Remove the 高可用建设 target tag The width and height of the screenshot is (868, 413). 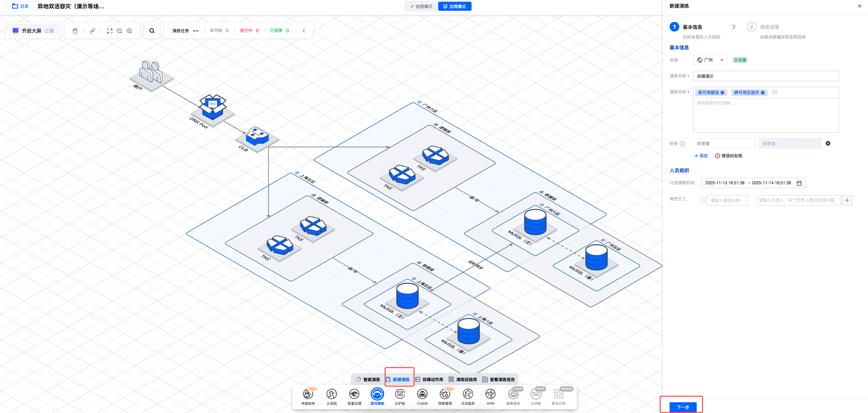click(x=722, y=93)
